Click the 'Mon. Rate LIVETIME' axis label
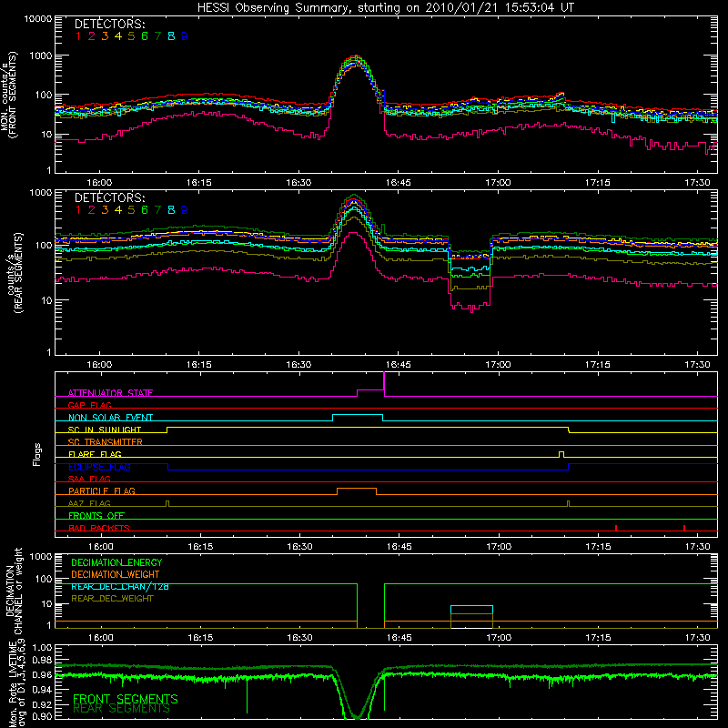The height and width of the screenshot is (728, 728). [14, 682]
